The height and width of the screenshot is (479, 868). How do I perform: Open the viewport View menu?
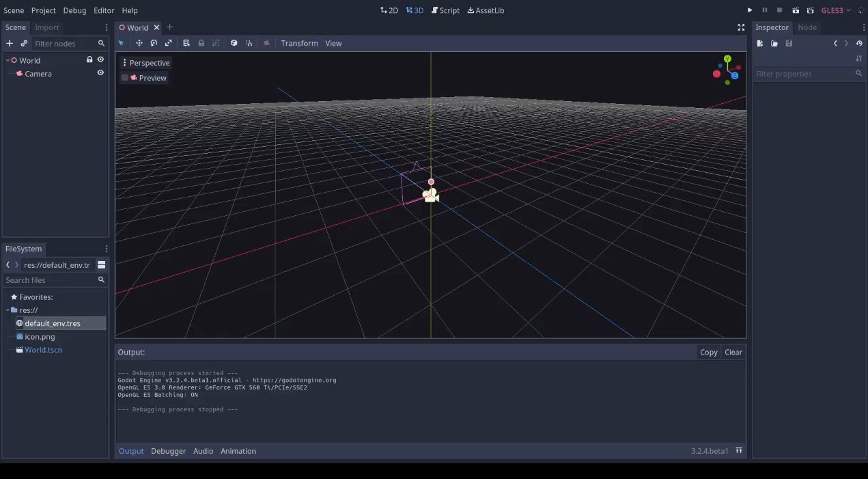(x=333, y=43)
